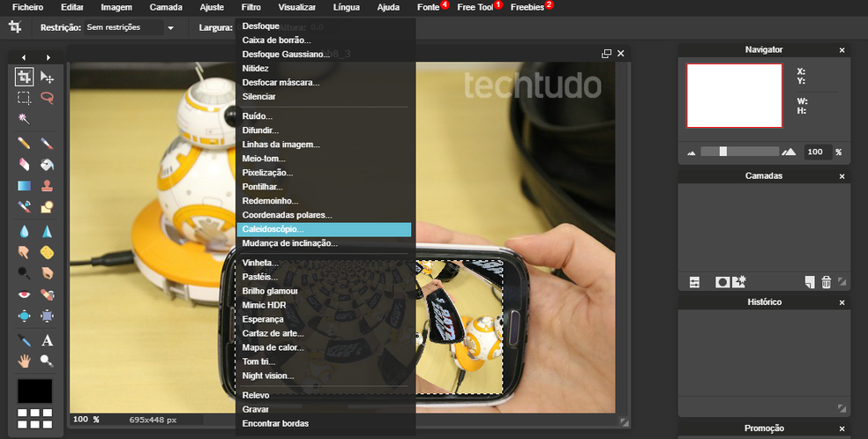Screen dimensions: 868x439
Task: Zoom in with large mountain icon
Action: (x=789, y=152)
